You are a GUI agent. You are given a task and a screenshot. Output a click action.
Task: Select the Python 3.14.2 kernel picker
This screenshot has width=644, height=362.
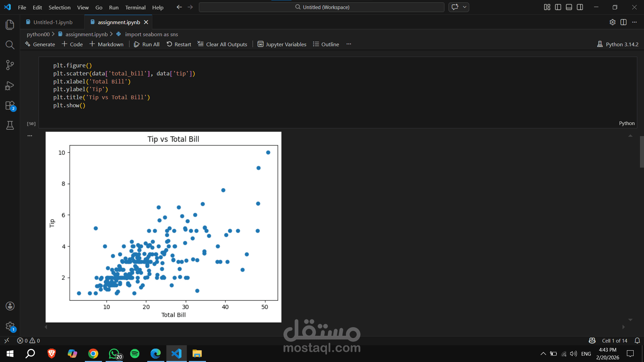(x=618, y=44)
